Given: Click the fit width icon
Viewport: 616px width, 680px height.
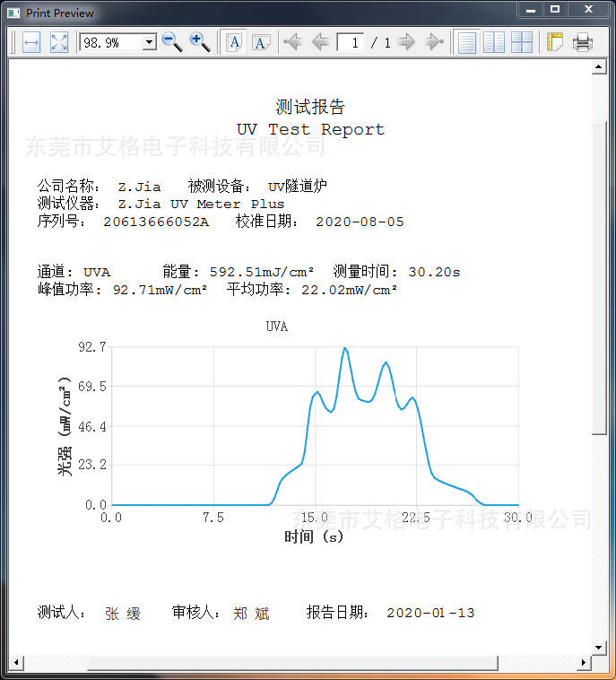Looking at the screenshot, I should click(31, 42).
